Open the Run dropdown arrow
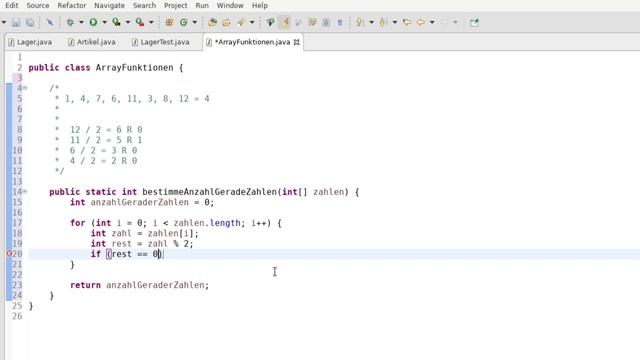Image resolution: width=640 pixels, height=360 pixels. coord(104,22)
